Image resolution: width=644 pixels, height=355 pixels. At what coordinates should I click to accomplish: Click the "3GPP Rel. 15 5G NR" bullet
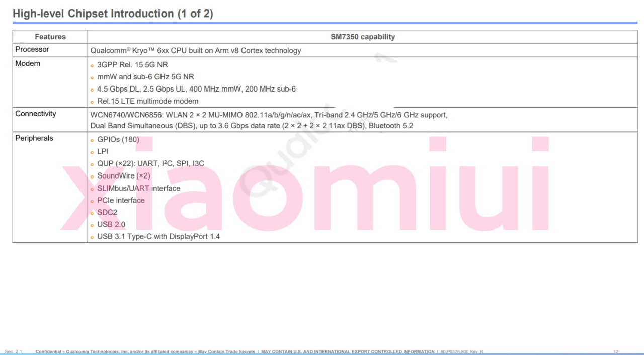click(132, 65)
